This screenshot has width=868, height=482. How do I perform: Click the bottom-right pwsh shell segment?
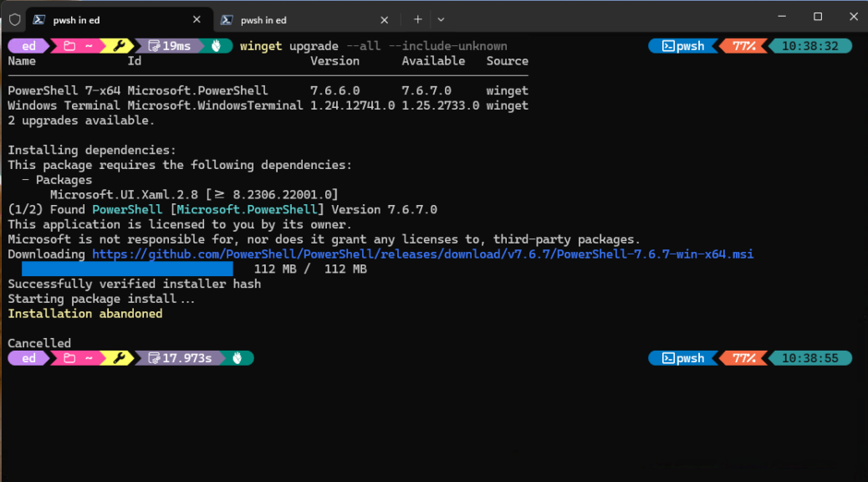point(683,358)
